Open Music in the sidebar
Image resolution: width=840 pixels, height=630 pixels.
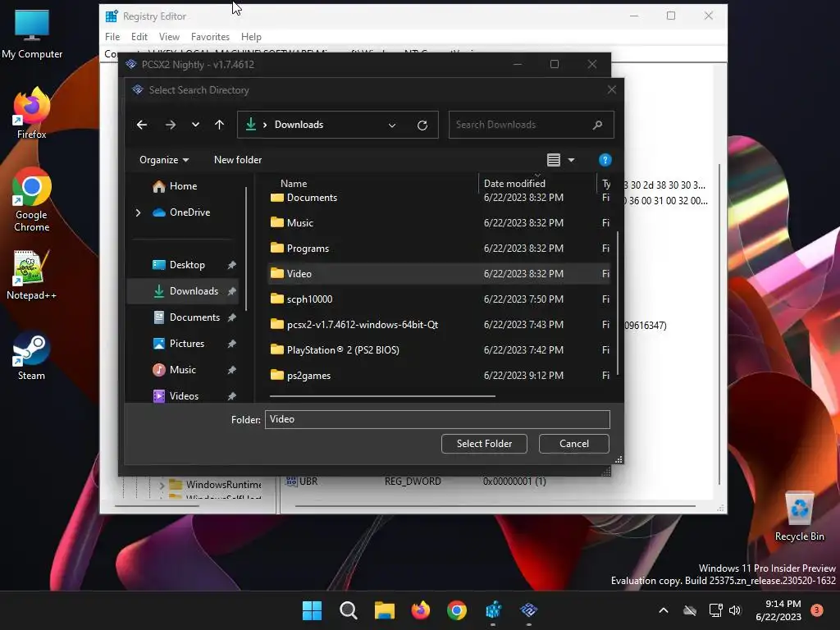[182, 370]
